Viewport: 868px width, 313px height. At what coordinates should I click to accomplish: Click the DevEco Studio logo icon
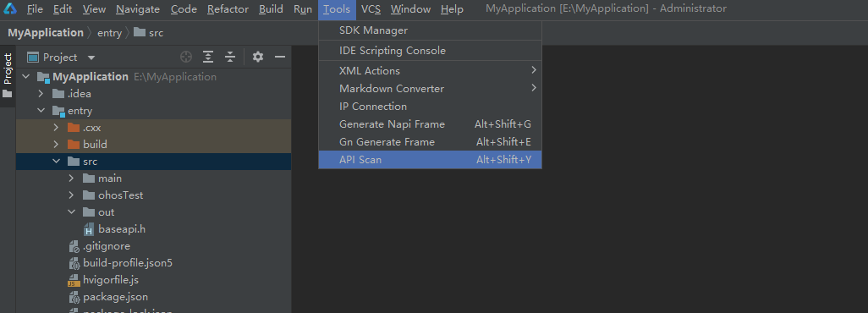coord(10,8)
